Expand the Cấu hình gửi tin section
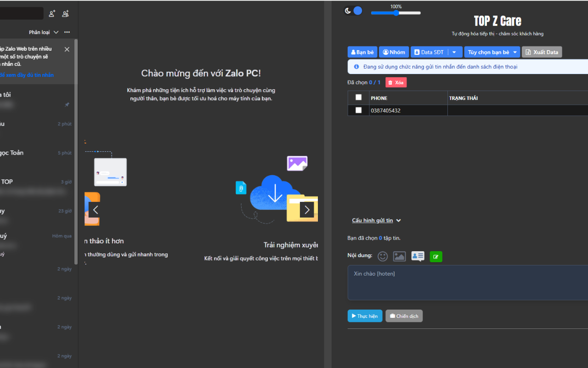Screen dimensions: 588x368 (x=376, y=220)
